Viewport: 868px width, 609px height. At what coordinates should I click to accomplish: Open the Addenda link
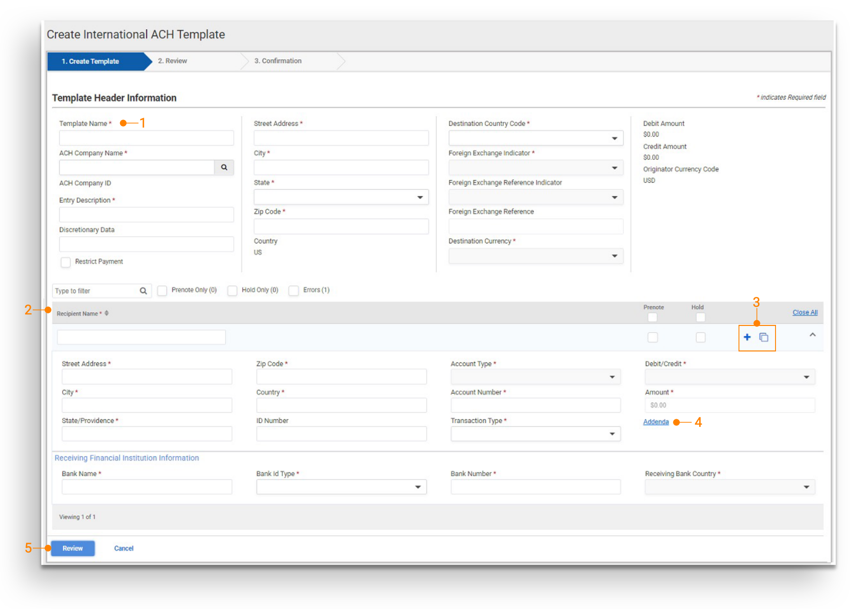click(656, 422)
